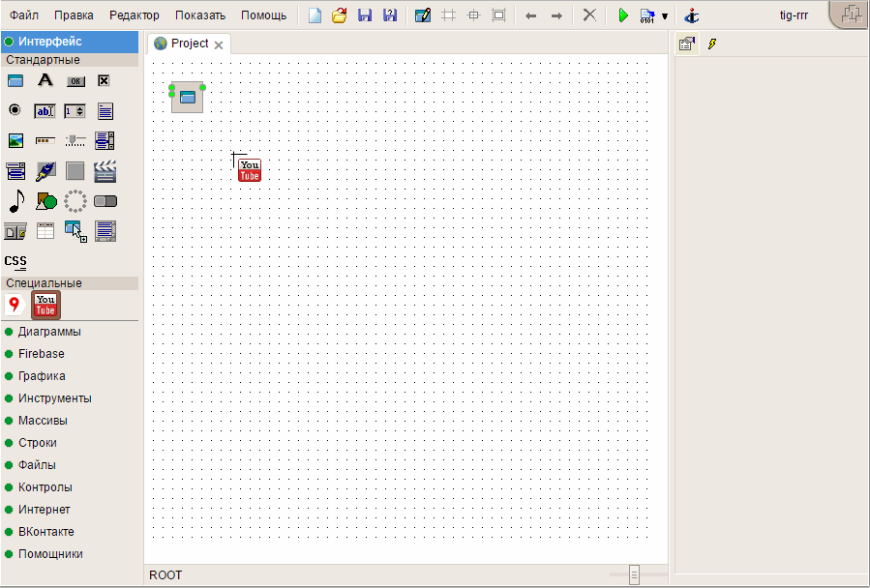Screen dimensions: 870x588
Task: Run the project with green play
Action: 623,15
